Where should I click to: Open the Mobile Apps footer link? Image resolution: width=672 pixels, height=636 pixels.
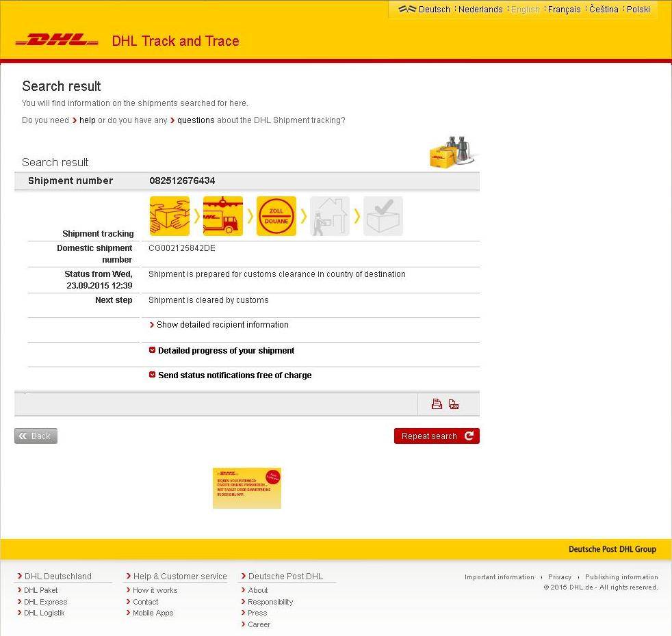(x=153, y=613)
